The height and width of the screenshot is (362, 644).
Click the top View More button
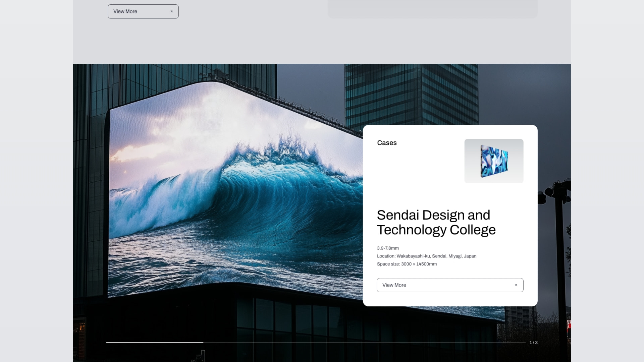(143, 11)
